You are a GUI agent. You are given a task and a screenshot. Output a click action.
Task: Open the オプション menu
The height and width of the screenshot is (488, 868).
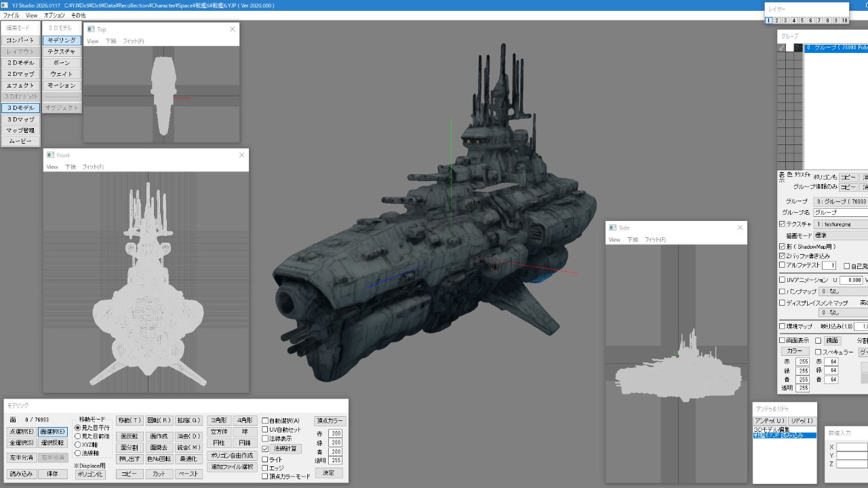pos(54,15)
